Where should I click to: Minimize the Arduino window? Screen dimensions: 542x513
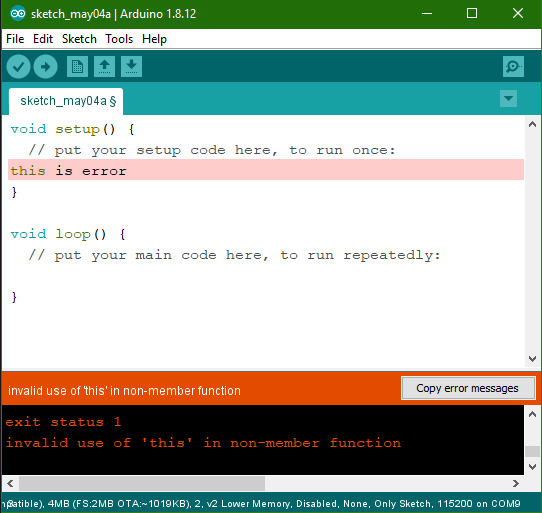coord(427,13)
